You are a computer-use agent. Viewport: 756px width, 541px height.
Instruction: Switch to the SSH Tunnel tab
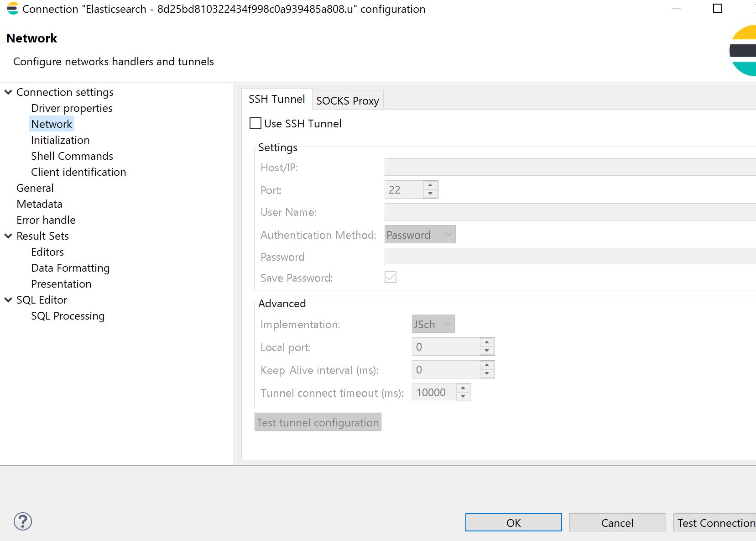[277, 99]
